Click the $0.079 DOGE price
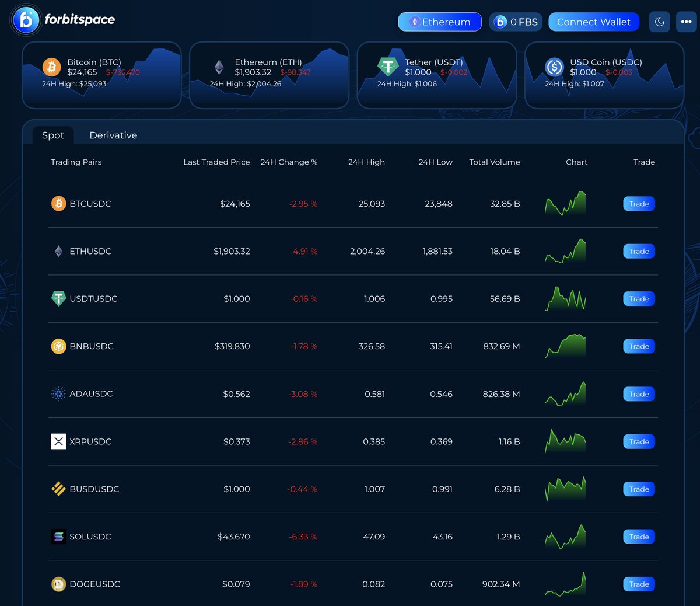Viewport: 700px width, 606px height. pyautogui.click(x=236, y=584)
